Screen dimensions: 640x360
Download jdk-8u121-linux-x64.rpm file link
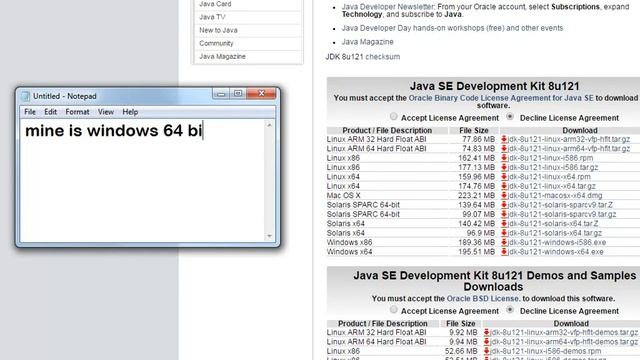[x=549, y=177]
